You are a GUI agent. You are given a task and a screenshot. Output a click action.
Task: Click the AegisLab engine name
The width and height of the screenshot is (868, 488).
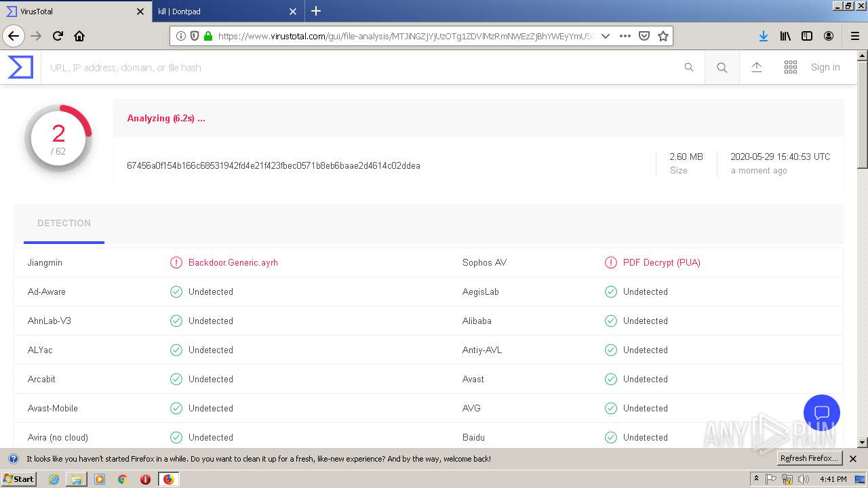[x=481, y=291]
